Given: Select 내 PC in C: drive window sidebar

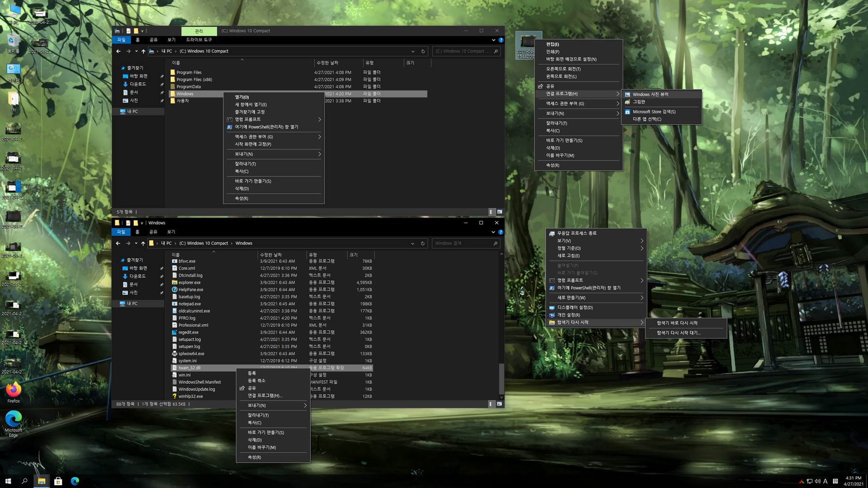Looking at the screenshot, I should [132, 111].
